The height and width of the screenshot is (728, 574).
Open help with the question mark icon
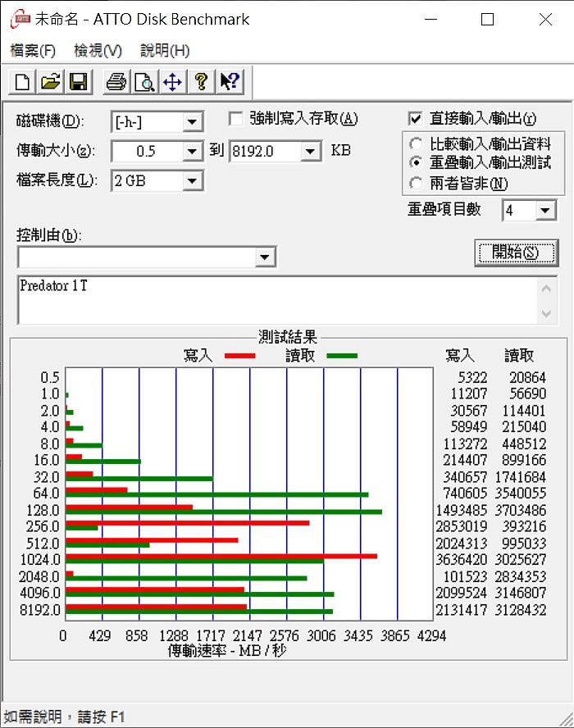(x=201, y=82)
